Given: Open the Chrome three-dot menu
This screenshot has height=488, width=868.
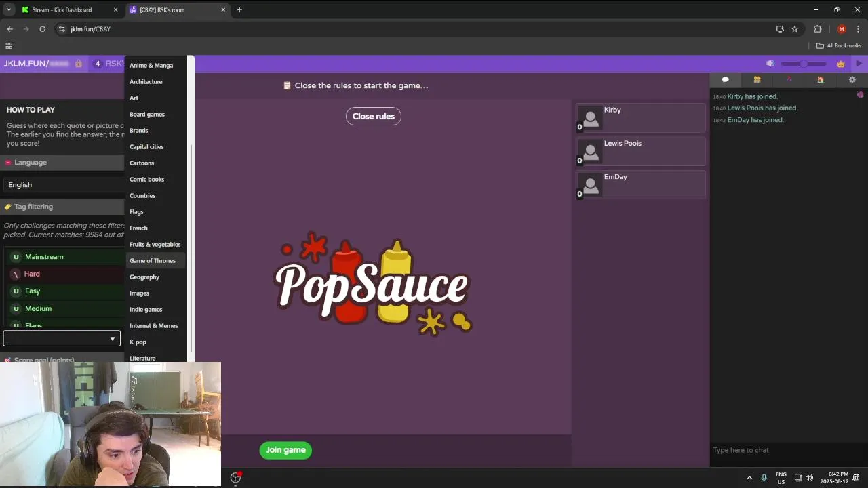Looking at the screenshot, I should [859, 29].
